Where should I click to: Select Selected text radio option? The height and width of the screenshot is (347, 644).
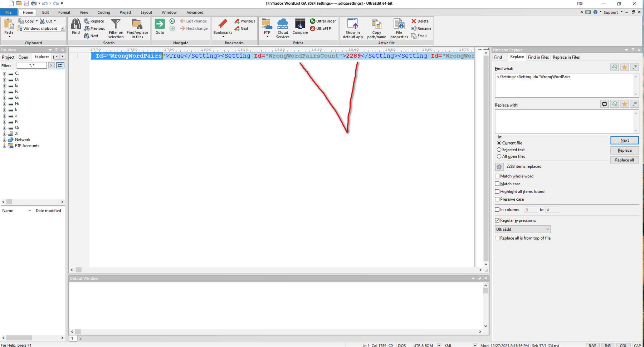tap(499, 150)
